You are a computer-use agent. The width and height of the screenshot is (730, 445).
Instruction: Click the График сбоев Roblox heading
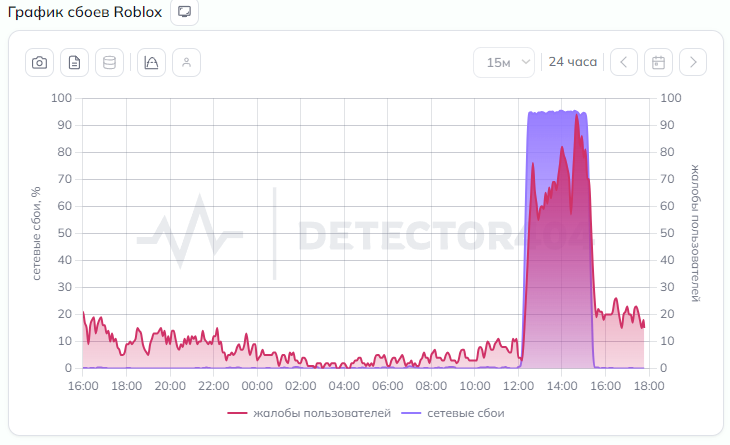pyautogui.click(x=85, y=12)
